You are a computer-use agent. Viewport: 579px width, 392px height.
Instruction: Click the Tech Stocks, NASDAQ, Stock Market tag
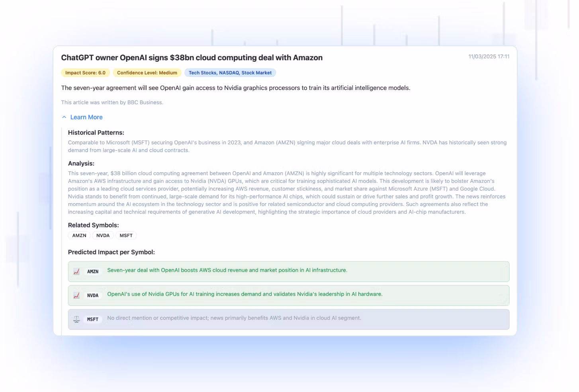(x=230, y=73)
